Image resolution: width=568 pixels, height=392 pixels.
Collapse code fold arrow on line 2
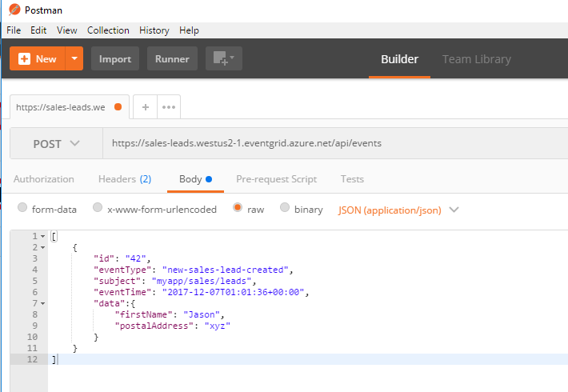42,247
